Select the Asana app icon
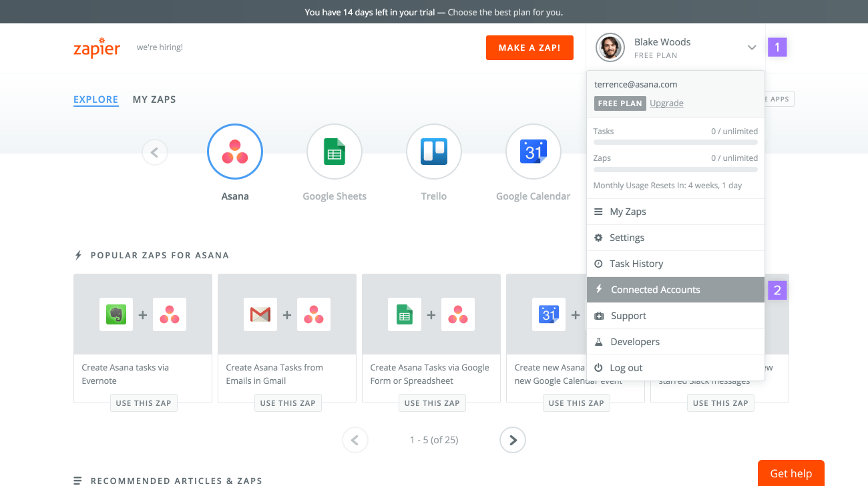The height and width of the screenshot is (486, 868). click(235, 152)
